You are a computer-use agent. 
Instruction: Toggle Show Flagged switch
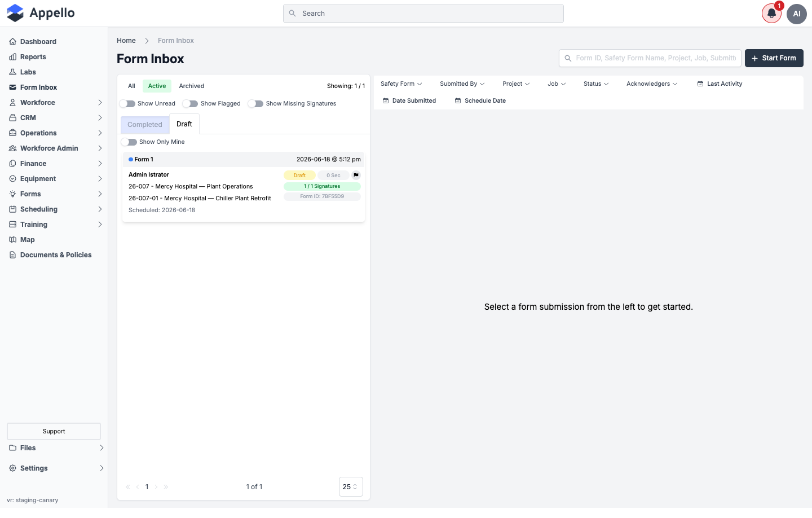click(x=191, y=104)
